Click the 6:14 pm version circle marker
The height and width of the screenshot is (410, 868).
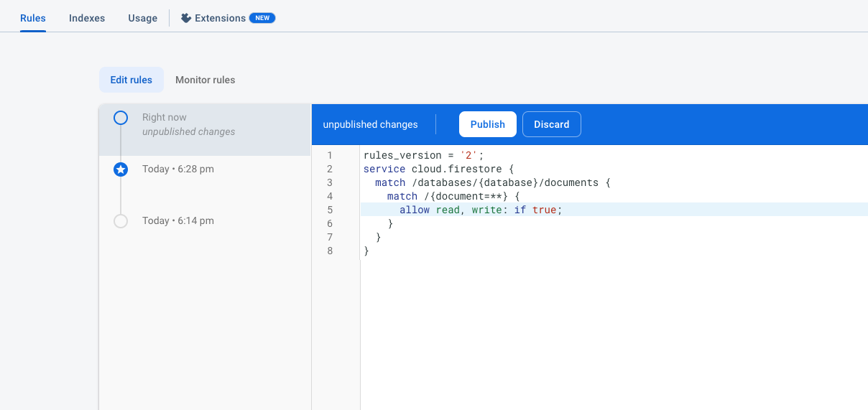coord(121,221)
